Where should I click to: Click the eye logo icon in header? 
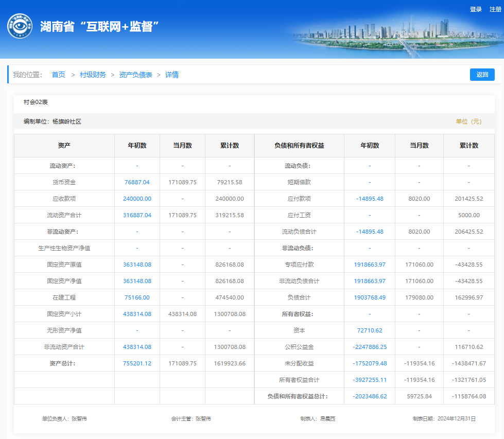tap(20, 26)
